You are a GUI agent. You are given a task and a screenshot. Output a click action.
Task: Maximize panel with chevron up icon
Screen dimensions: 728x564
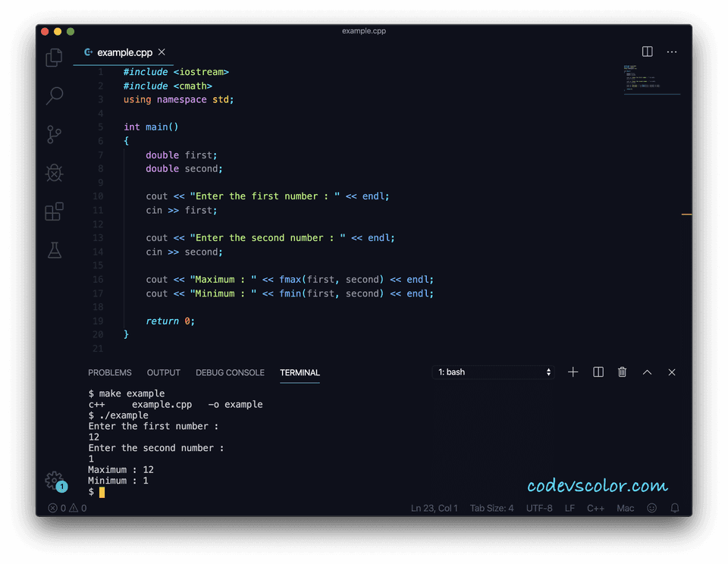click(647, 372)
